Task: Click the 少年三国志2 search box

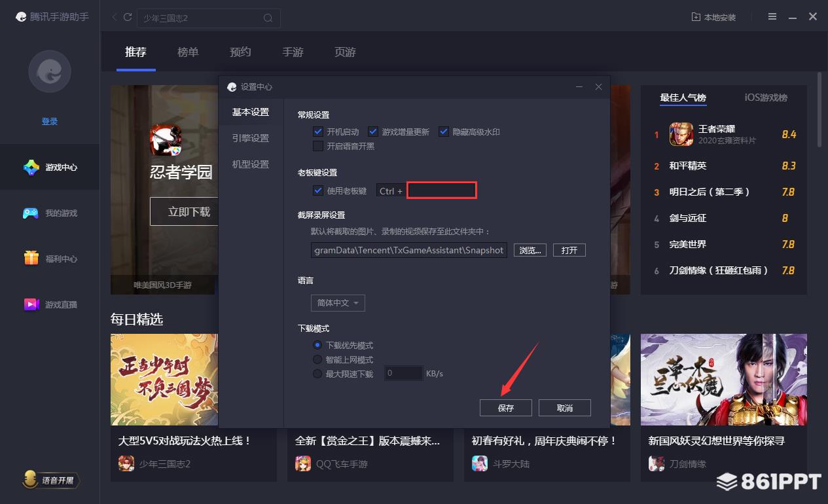Action: (209, 18)
